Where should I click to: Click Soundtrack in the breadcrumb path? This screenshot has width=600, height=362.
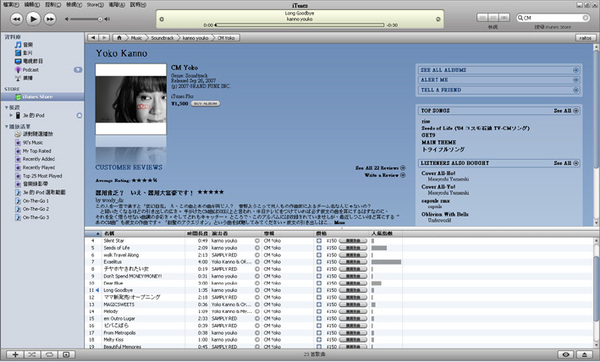[162, 38]
